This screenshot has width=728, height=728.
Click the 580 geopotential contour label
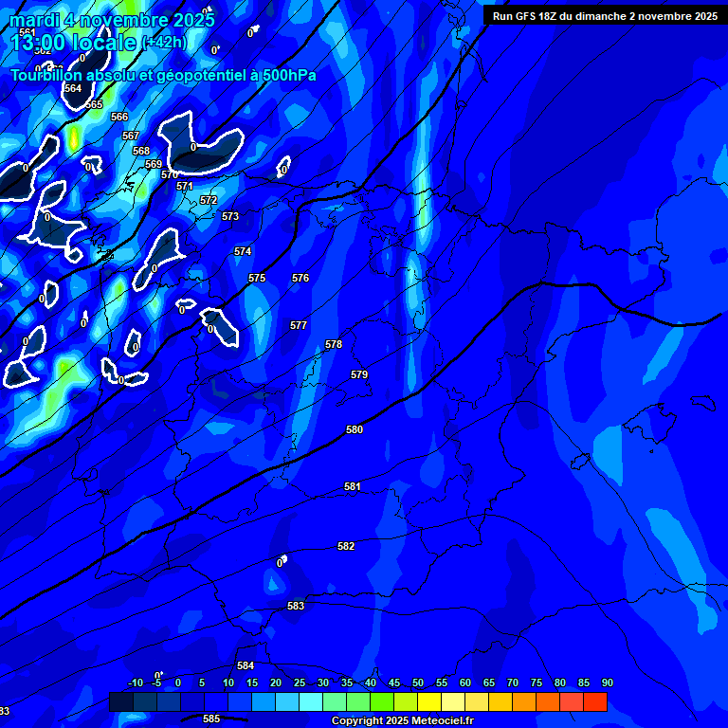[355, 430]
